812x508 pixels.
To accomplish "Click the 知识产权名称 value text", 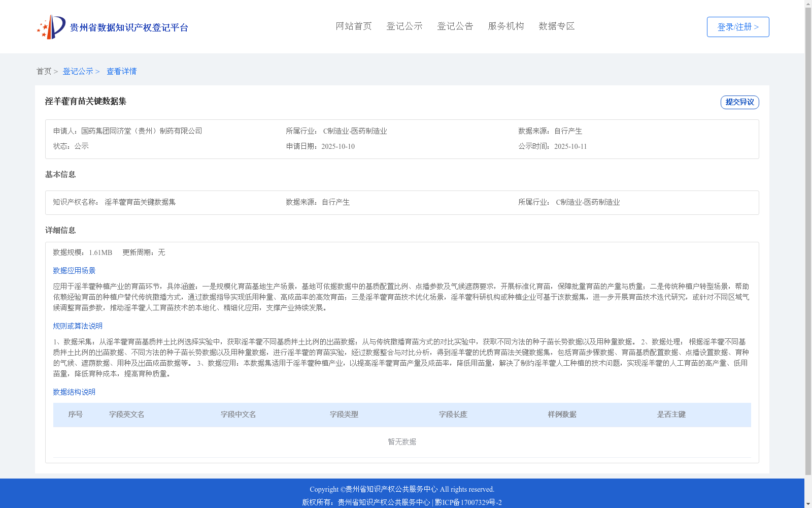I will click(140, 202).
